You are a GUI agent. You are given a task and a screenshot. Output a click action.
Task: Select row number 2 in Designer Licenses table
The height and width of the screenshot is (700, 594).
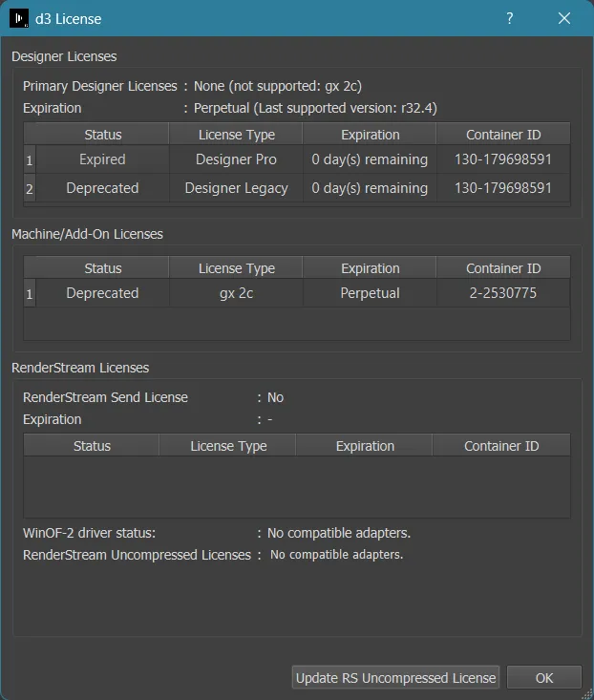coord(30,188)
